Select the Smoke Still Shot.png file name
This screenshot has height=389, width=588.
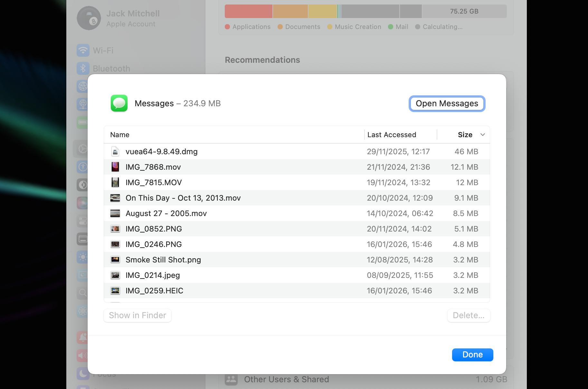pos(163,260)
